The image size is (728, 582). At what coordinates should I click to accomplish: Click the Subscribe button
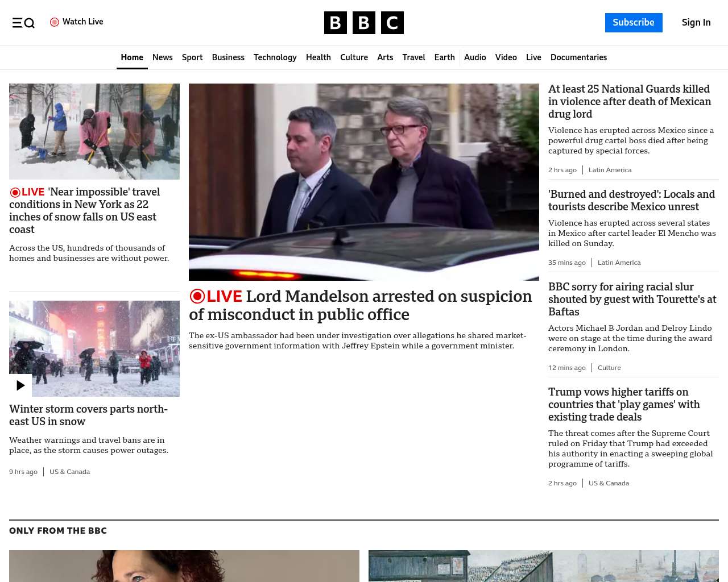(x=634, y=23)
